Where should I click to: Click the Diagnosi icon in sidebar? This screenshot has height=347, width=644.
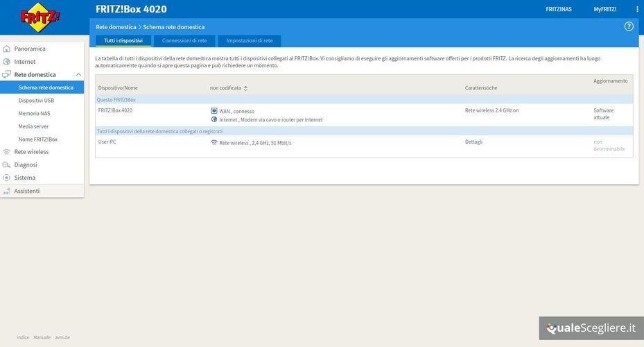(7, 165)
